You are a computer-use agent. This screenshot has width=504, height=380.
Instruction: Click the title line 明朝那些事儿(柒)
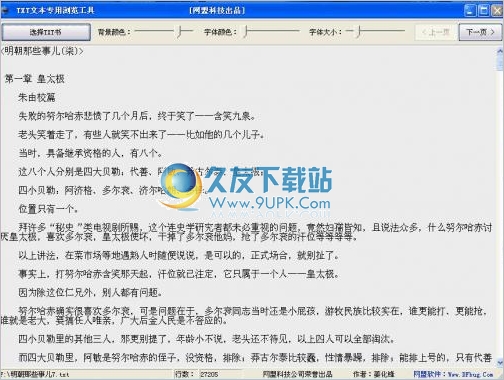[x=42, y=51]
